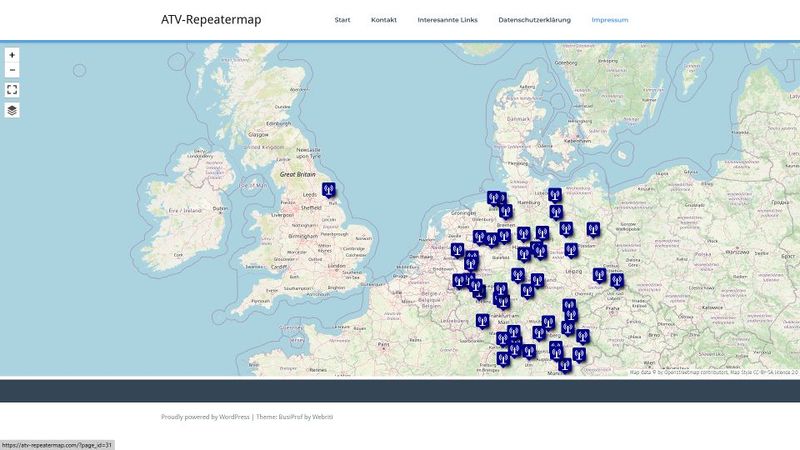
Task: Select the easternmost repeater marker on map
Action: 617,280
